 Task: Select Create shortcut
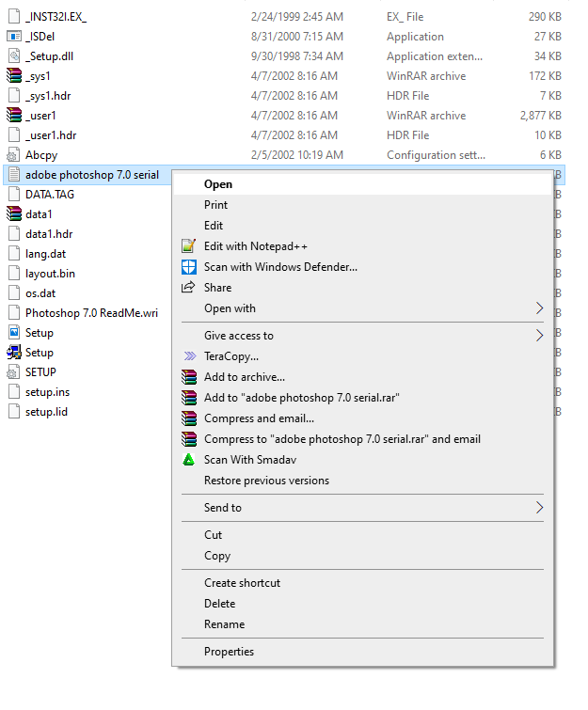click(362, 583)
